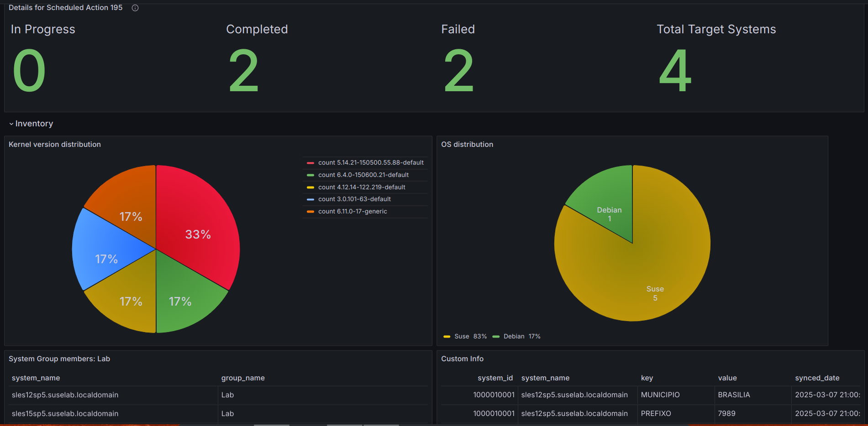The image size is (868, 426).
Task: Click the Failed stat value 2
Action: (x=459, y=71)
